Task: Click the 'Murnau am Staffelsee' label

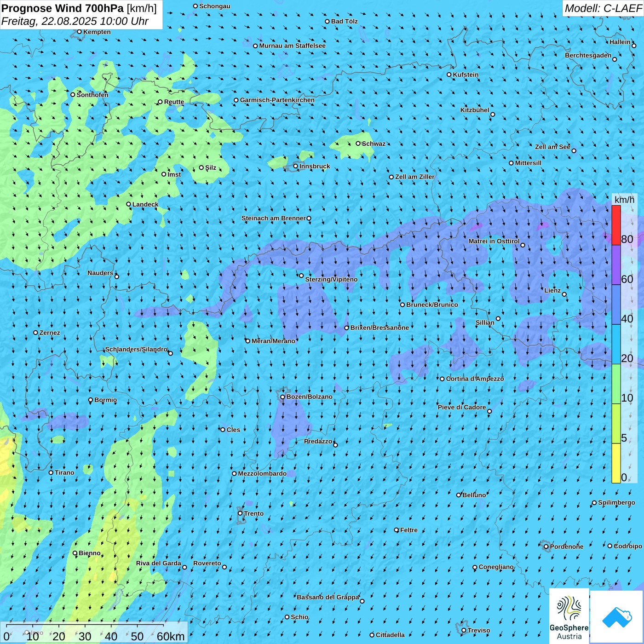Action: click(292, 46)
